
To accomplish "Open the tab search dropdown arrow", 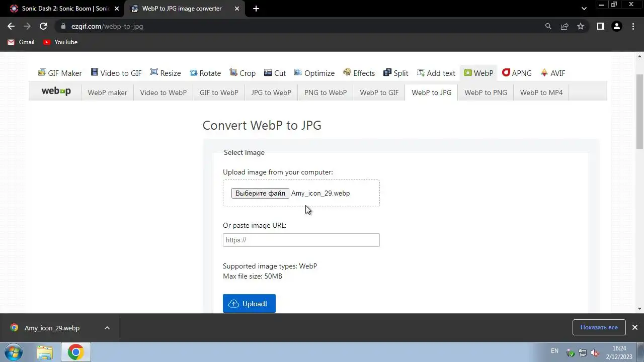I will point(584,9).
